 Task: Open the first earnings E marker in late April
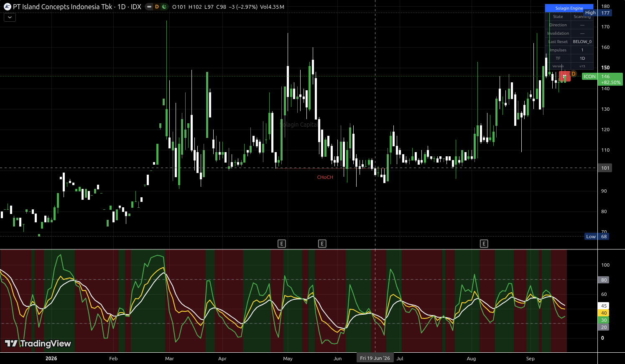[282, 244]
